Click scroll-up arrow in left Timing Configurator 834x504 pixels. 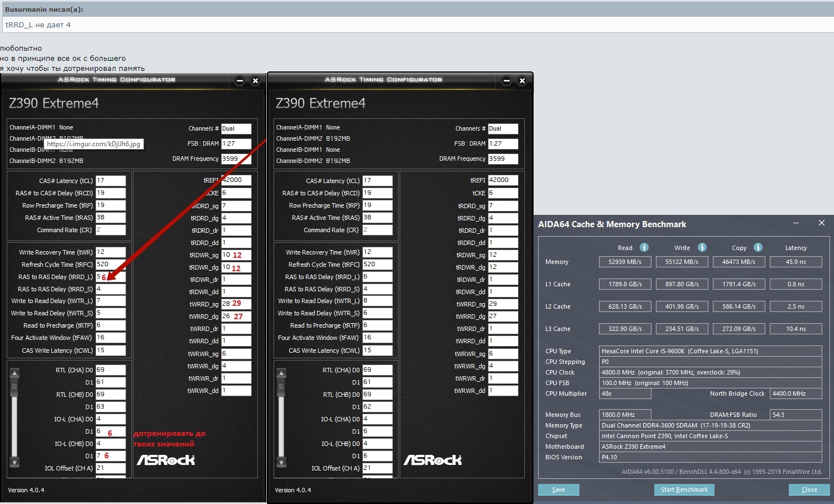coord(15,373)
